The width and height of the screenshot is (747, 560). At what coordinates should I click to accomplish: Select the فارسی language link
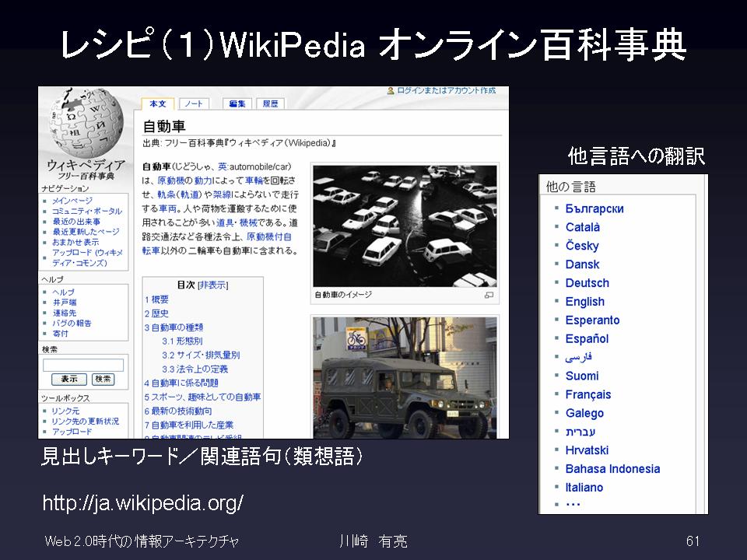tap(578, 357)
